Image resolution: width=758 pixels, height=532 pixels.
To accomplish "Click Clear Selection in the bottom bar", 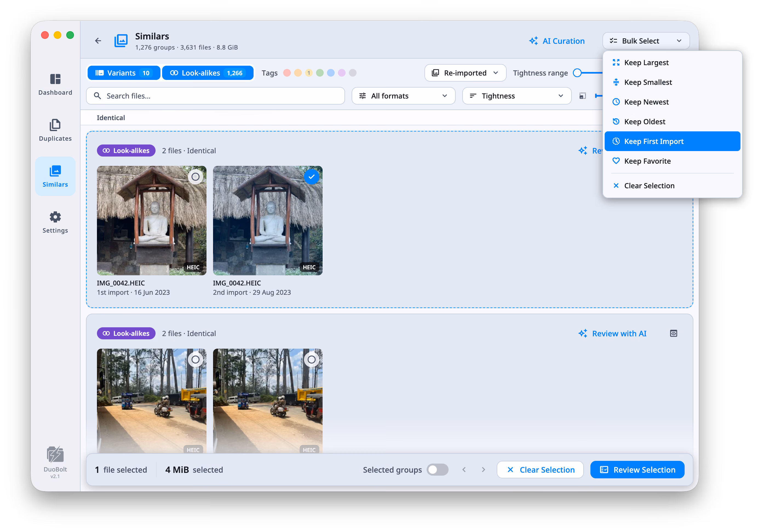I will click(x=540, y=470).
